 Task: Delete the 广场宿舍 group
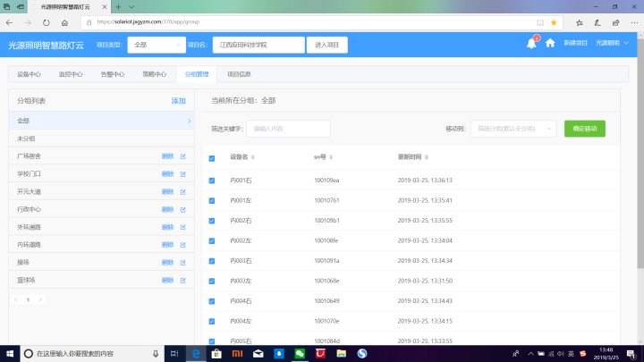click(x=167, y=156)
